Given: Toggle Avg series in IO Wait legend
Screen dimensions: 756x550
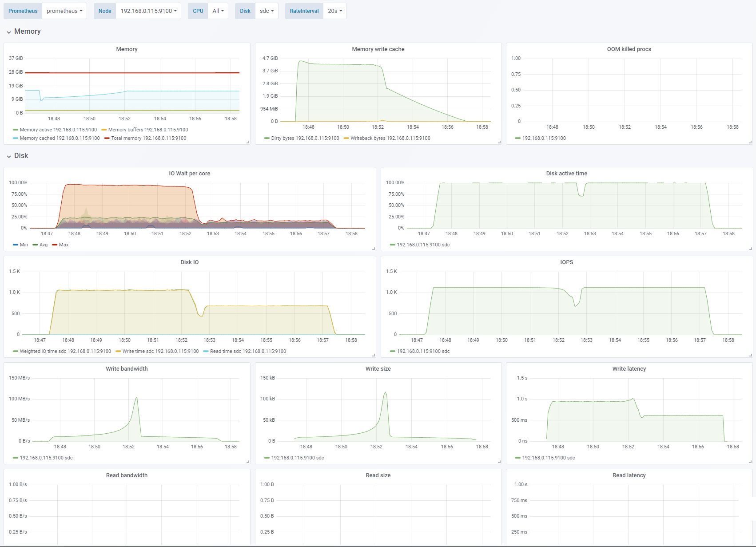Looking at the screenshot, I should coord(44,245).
